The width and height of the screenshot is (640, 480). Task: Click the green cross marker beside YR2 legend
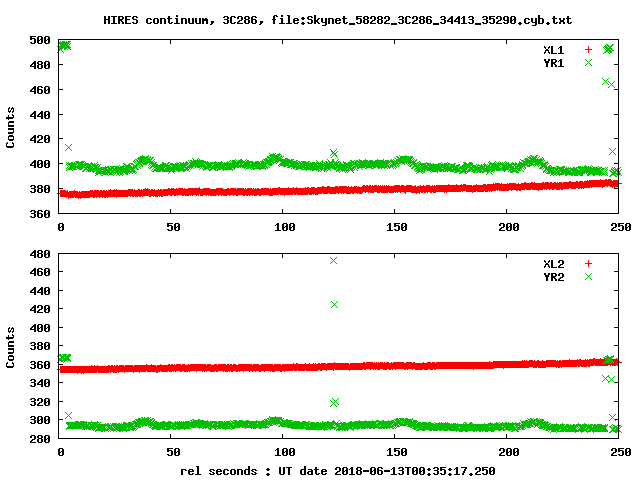588,276
